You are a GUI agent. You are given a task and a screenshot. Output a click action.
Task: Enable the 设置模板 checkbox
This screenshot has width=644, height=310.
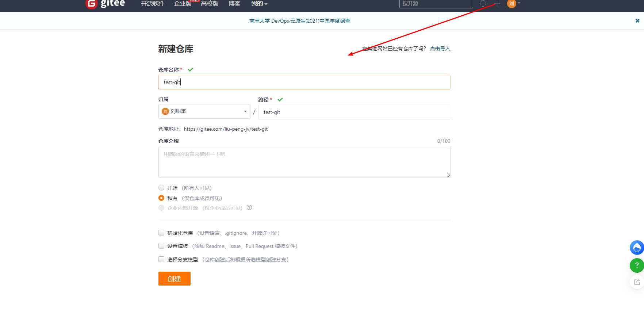pos(161,246)
